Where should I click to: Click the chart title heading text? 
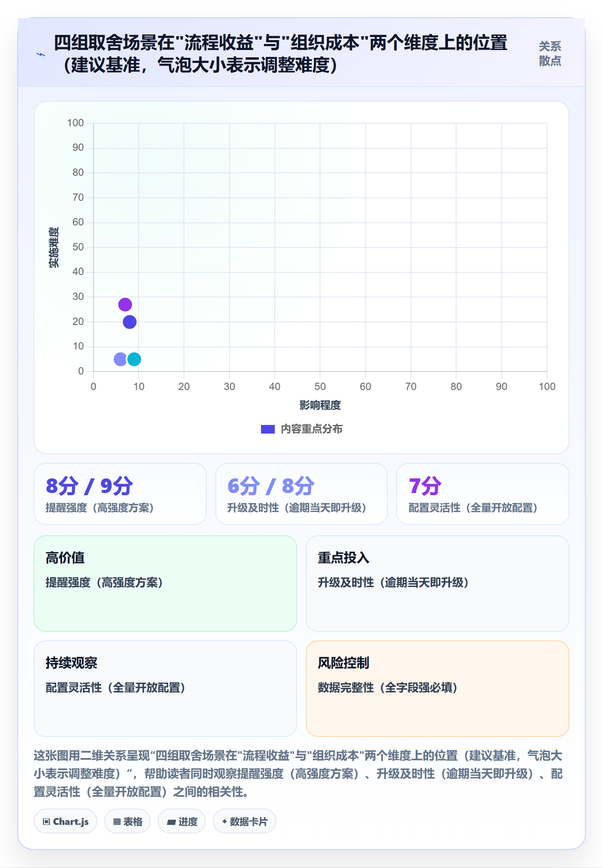[280, 54]
